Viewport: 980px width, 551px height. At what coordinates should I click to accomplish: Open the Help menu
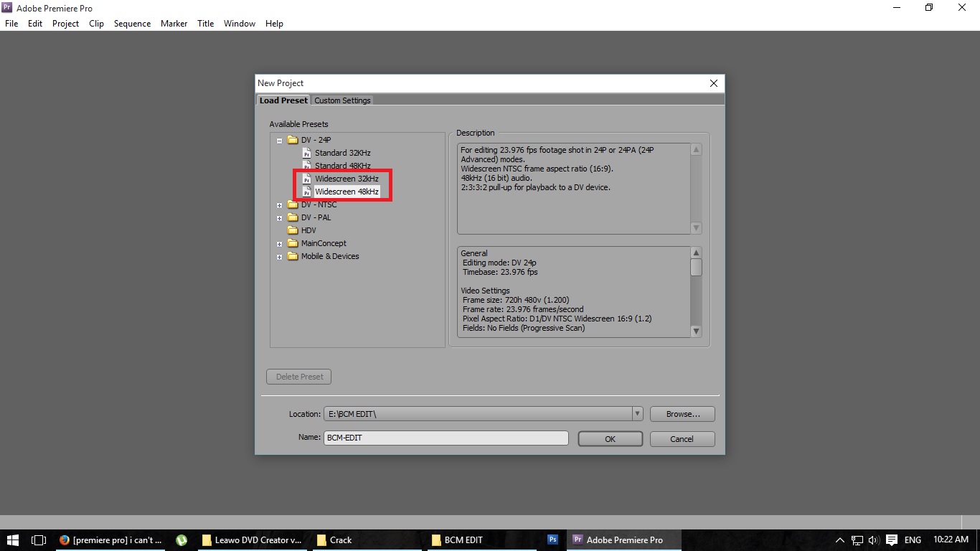tap(274, 24)
